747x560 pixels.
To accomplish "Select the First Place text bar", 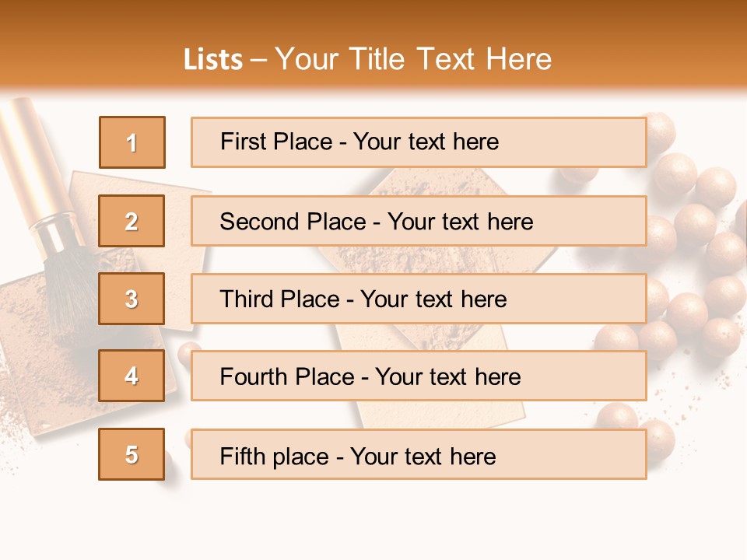I will click(419, 142).
